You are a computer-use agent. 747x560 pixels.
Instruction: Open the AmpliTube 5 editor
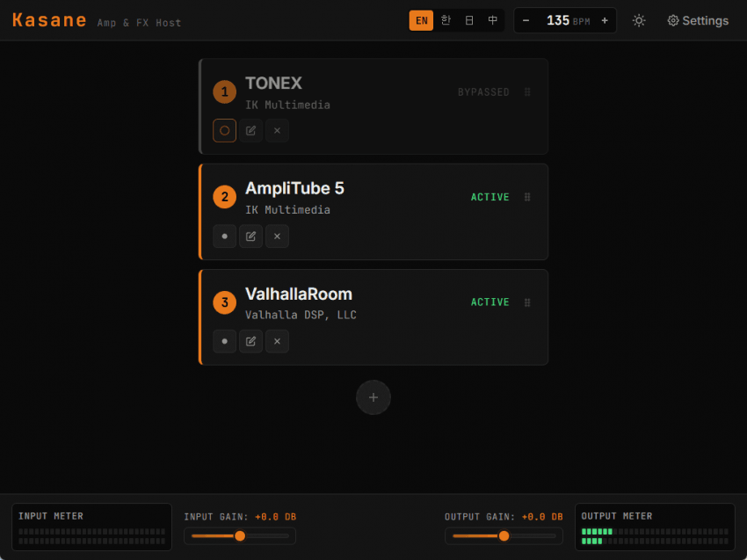pos(250,236)
